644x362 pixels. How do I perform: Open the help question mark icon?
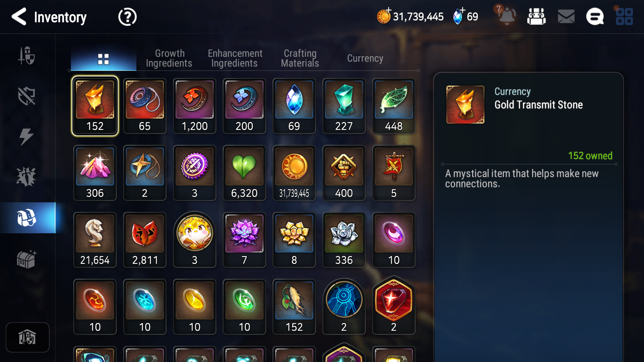point(127,17)
